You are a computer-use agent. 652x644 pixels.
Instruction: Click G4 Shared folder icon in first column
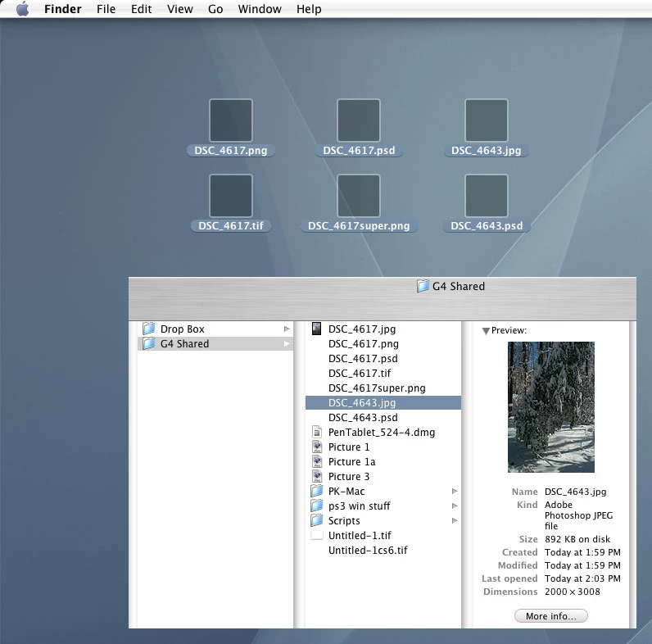coord(148,343)
